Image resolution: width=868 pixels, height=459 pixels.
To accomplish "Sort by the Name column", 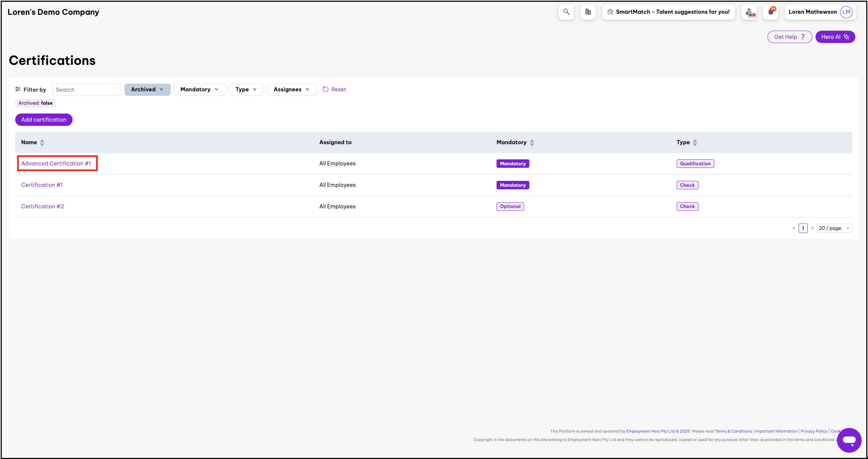I will pos(42,142).
